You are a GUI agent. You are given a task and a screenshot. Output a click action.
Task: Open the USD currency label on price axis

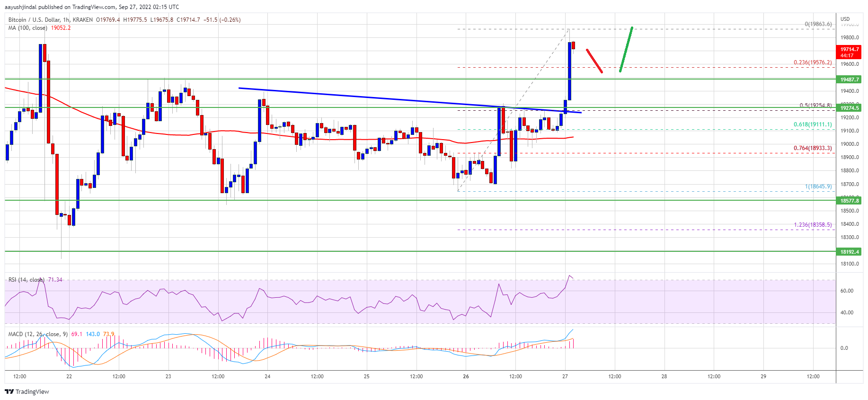coord(845,19)
